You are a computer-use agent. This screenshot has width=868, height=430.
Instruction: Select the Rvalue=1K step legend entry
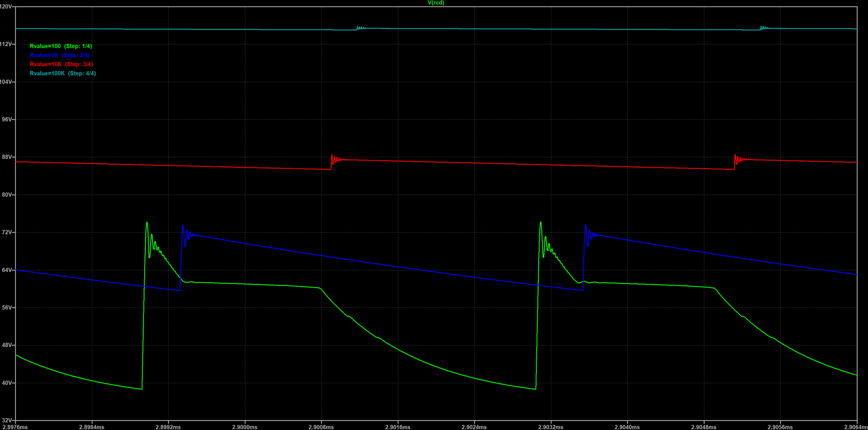click(60, 55)
